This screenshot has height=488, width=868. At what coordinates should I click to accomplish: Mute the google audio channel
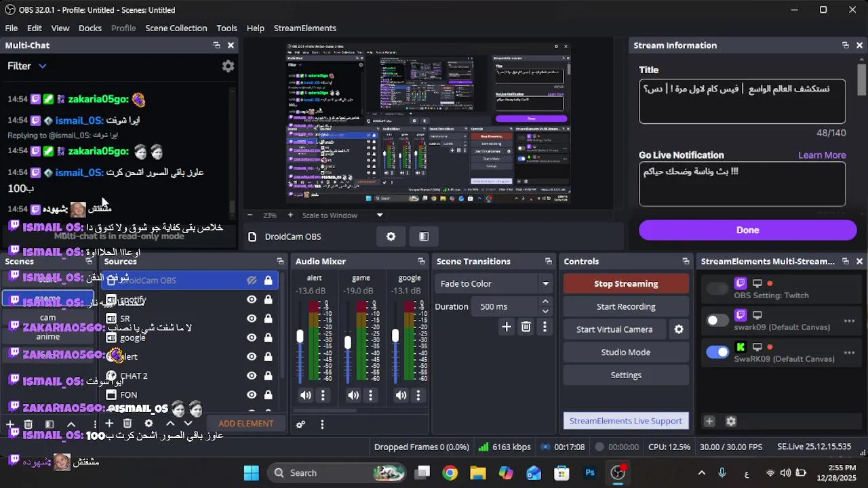(x=401, y=395)
